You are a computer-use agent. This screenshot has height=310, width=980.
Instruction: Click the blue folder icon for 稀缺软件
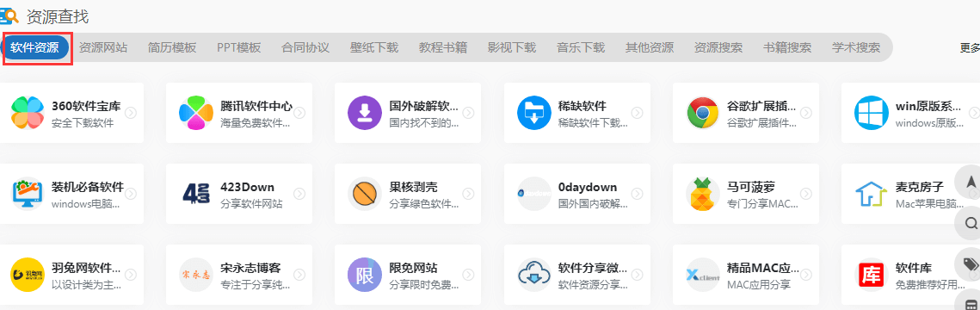tap(533, 113)
